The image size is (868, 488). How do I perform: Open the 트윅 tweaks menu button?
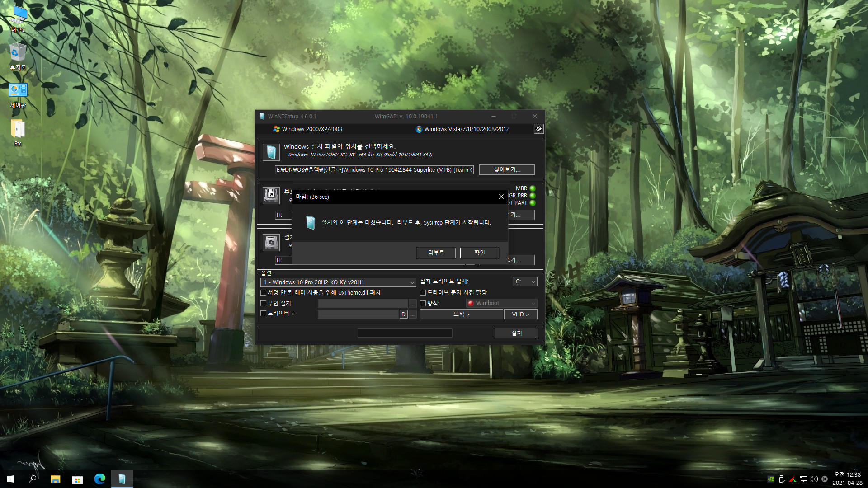pyautogui.click(x=461, y=314)
